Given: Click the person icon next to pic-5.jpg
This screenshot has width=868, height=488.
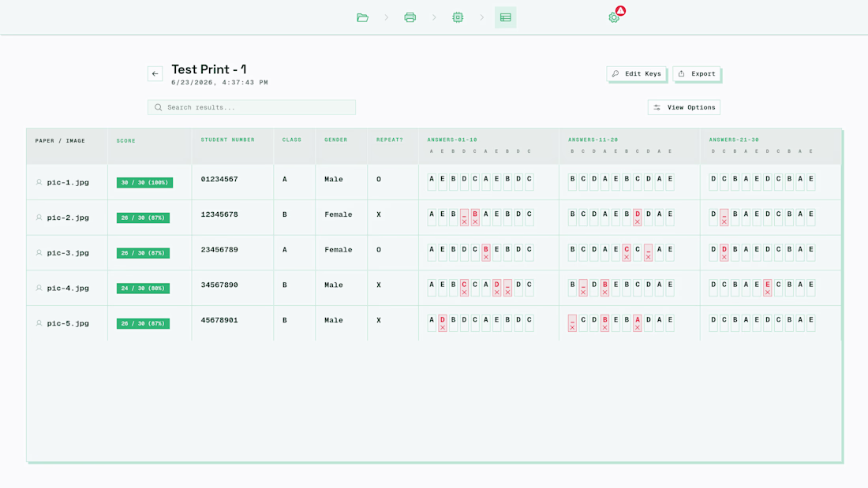Looking at the screenshot, I should point(39,323).
